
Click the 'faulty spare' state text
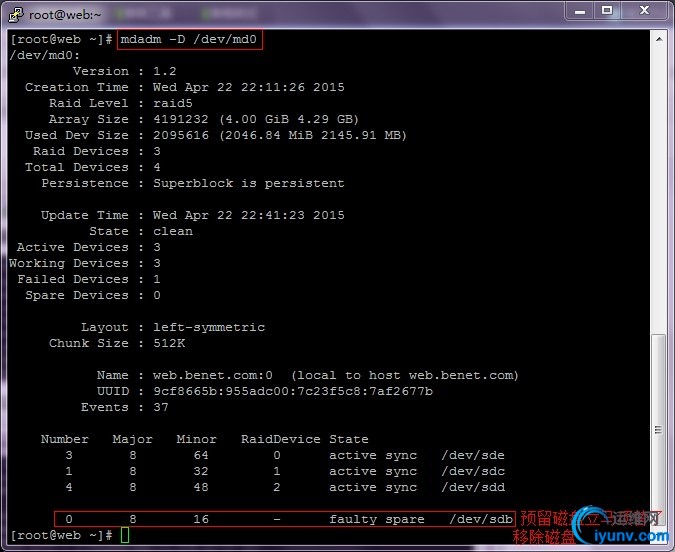click(377, 519)
